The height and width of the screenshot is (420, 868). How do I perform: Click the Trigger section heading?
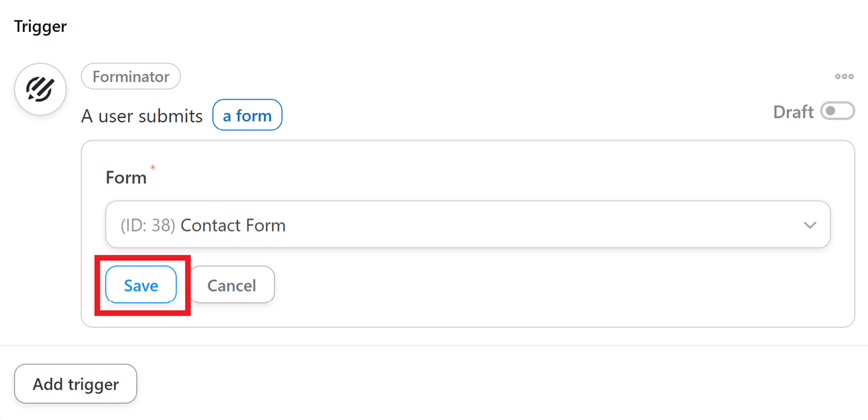pos(41,26)
